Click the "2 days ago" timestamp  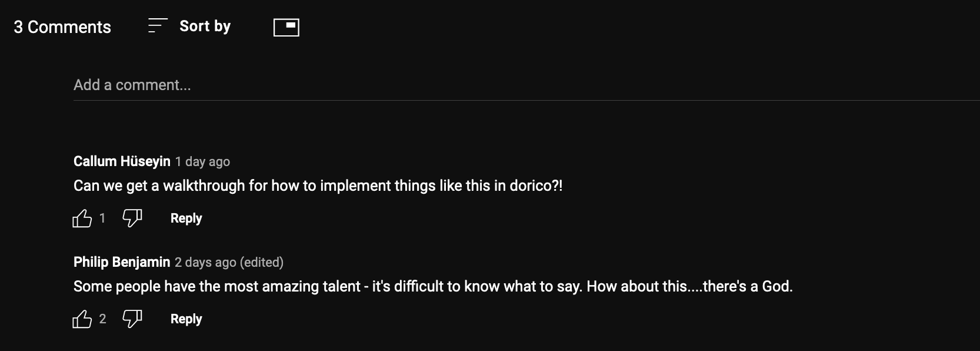pos(205,263)
